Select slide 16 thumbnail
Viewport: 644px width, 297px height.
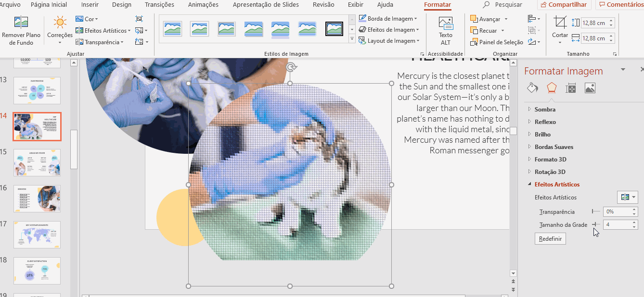point(37,198)
